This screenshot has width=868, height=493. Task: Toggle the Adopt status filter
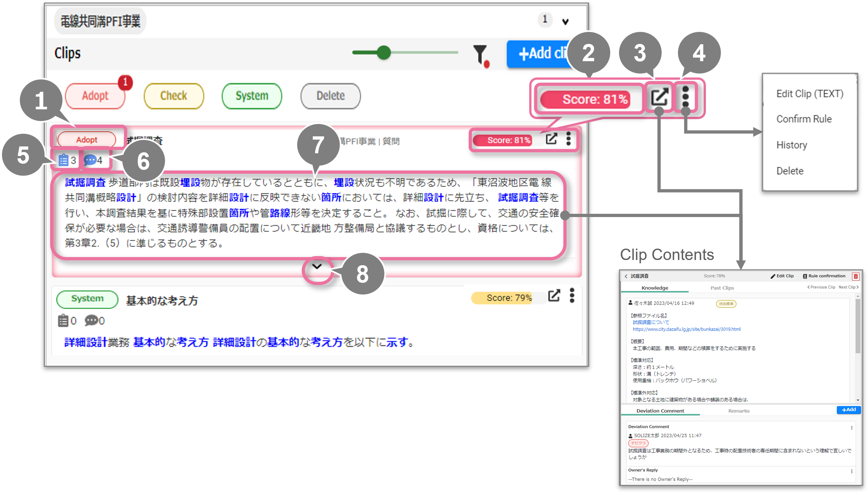[x=95, y=96]
